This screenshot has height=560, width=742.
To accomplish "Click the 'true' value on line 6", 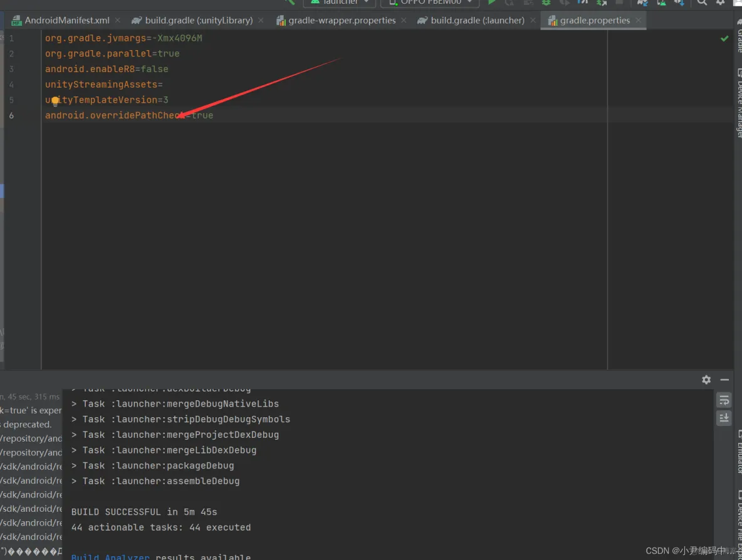I will pyautogui.click(x=202, y=115).
